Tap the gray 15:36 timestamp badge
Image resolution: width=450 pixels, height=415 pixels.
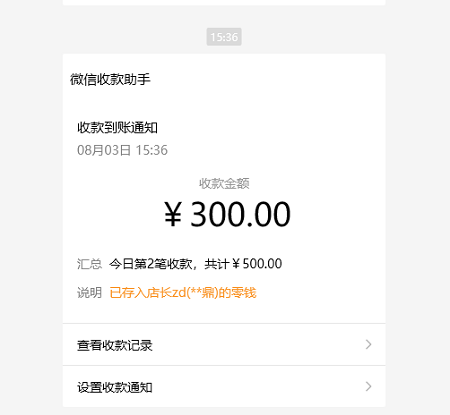point(224,37)
